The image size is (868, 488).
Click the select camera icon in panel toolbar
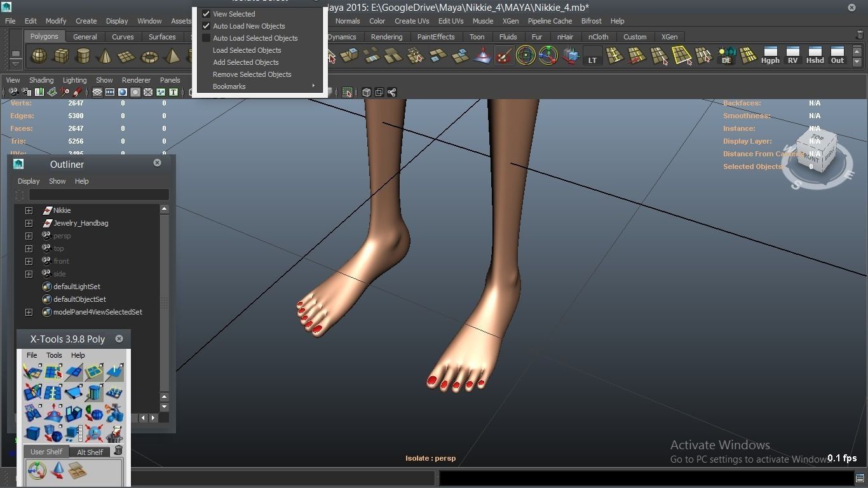click(13, 92)
